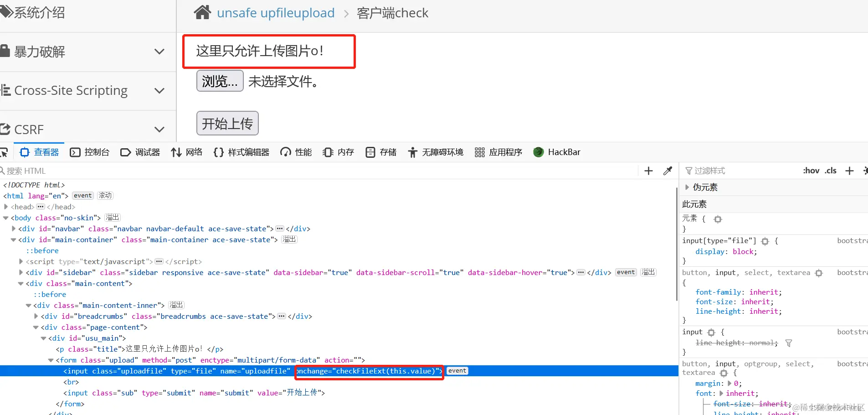The height and width of the screenshot is (415, 868).
Task: Select the div id="usu_main" node
Action: click(x=87, y=338)
